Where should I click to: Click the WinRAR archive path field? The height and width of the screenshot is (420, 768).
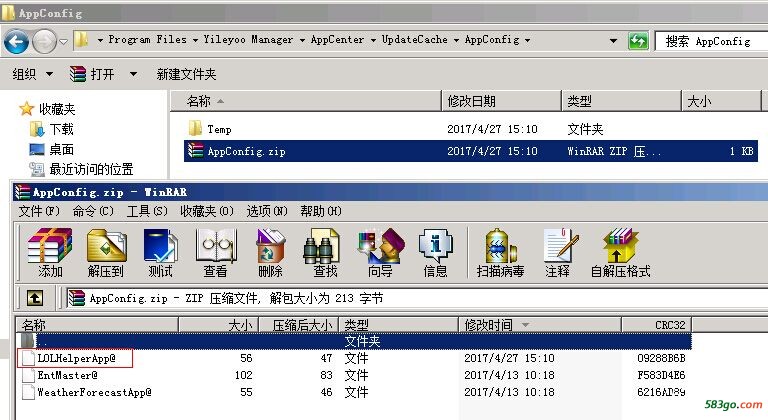[x=416, y=298]
